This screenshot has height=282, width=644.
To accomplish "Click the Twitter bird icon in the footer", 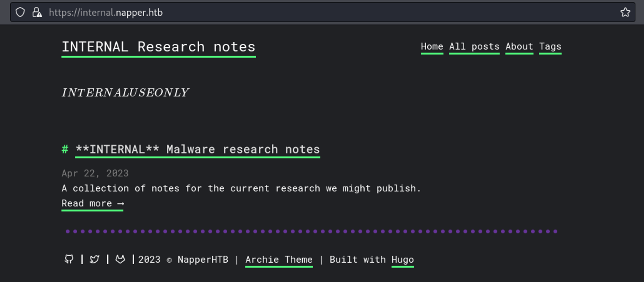I will (x=94, y=259).
